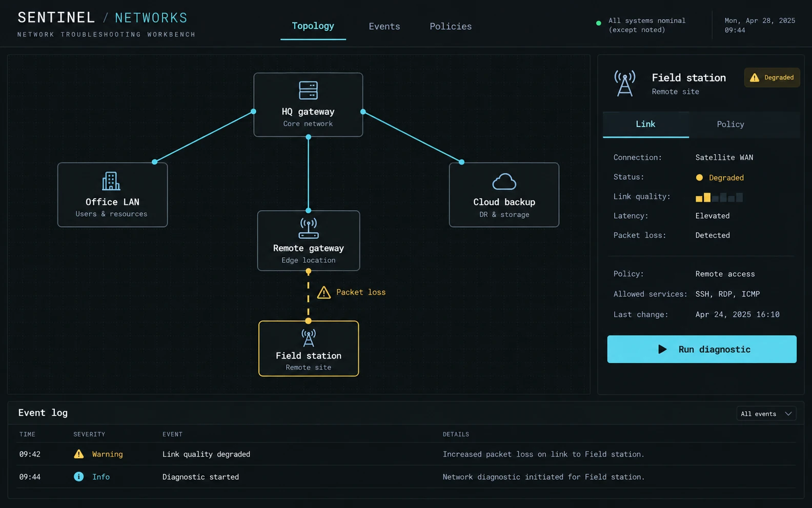Viewport: 812px width, 508px height.
Task: Click the Link quality degraded event text
Action: tap(206, 454)
